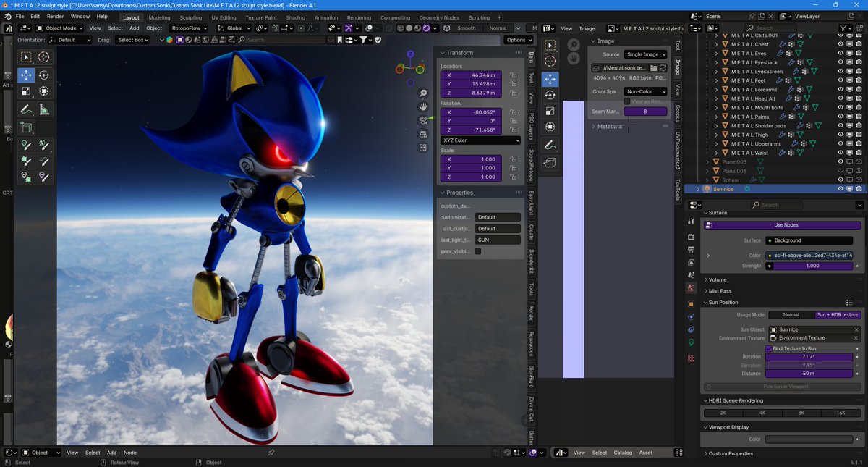Screen dimensions: 868x467
Task: Select the Cursor tool in viewport toolbar
Action: 44,57
